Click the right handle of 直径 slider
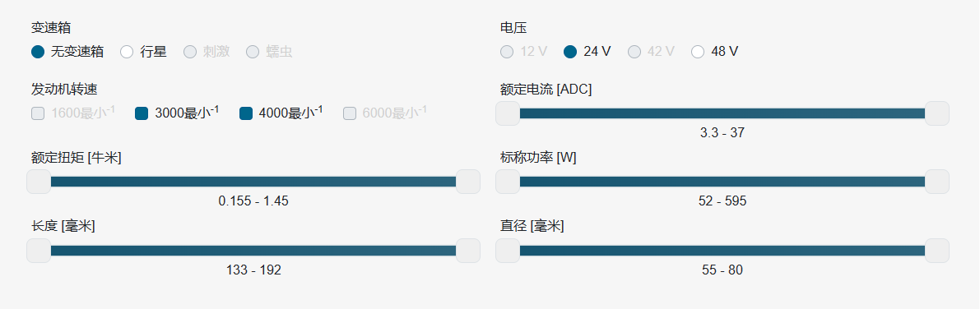The width and height of the screenshot is (980, 309). 937,251
